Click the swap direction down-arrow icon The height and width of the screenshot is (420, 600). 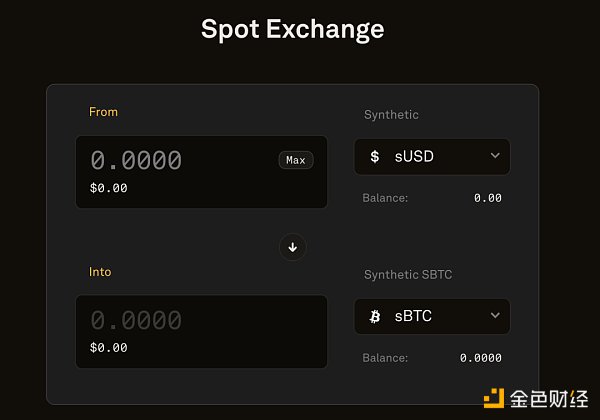293,246
